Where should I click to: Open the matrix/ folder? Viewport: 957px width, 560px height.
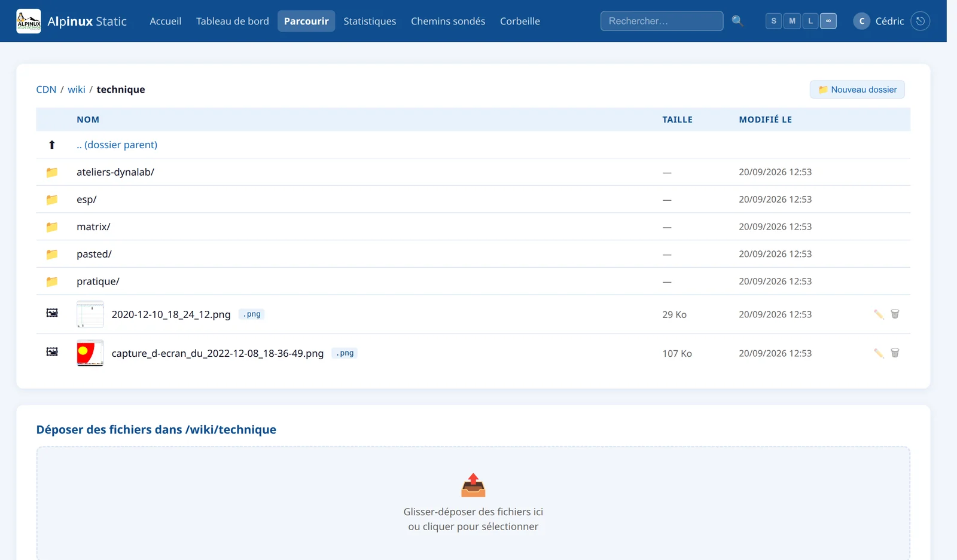(93, 227)
